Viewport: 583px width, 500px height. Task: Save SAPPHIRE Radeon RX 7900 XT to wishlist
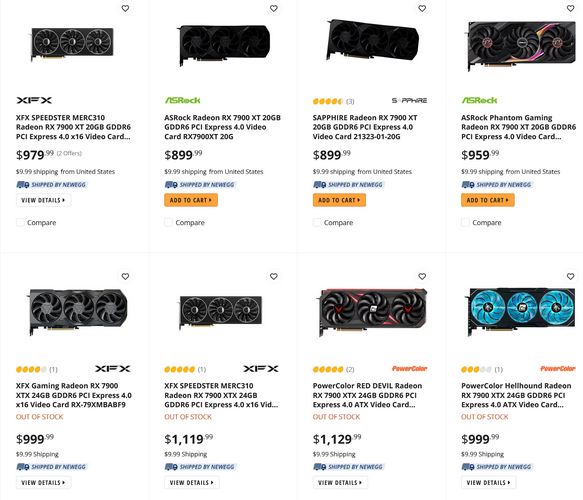click(x=422, y=8)
